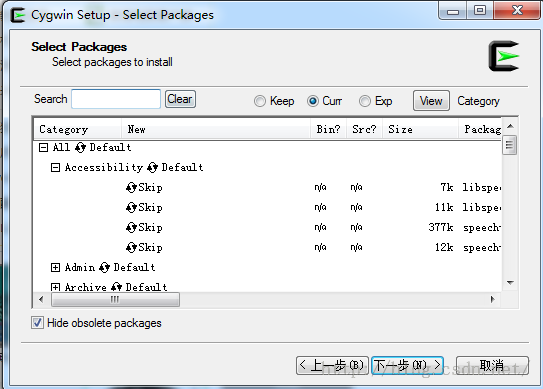Click the cycle icon beside Admin Default
Image resolution: width=543 pixels, height=389 pixels.
coord(104,268)
